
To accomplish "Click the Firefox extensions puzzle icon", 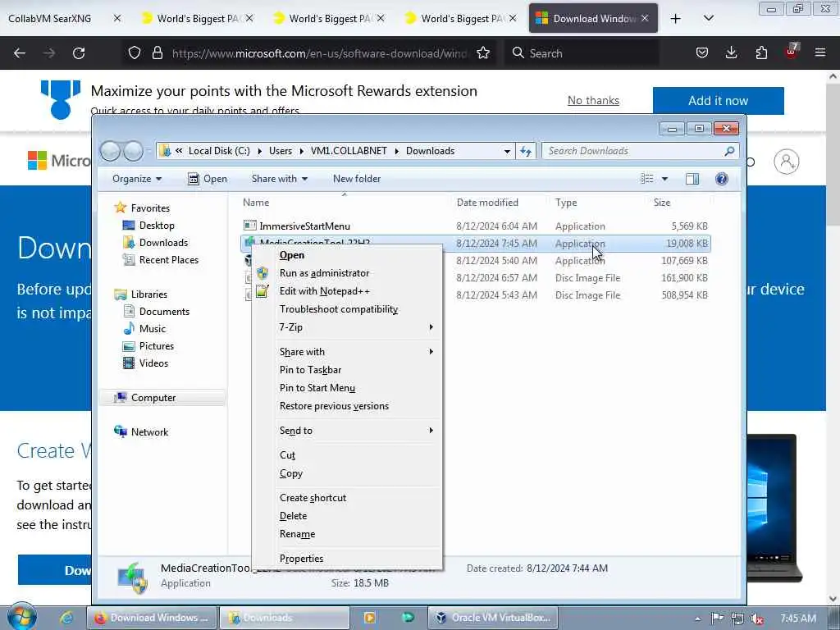I will point(761,52).
